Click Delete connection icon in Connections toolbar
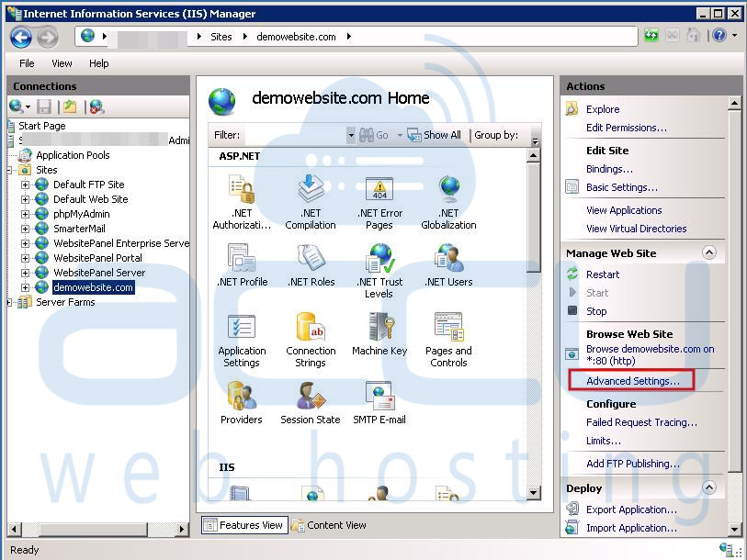 click(x=96, y=106)
